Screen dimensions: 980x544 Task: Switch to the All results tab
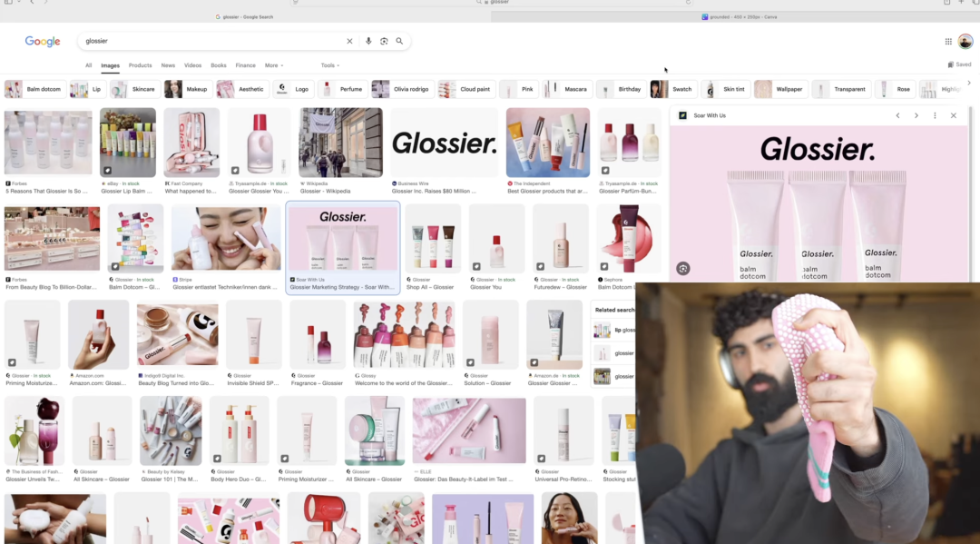coord(88,65)
